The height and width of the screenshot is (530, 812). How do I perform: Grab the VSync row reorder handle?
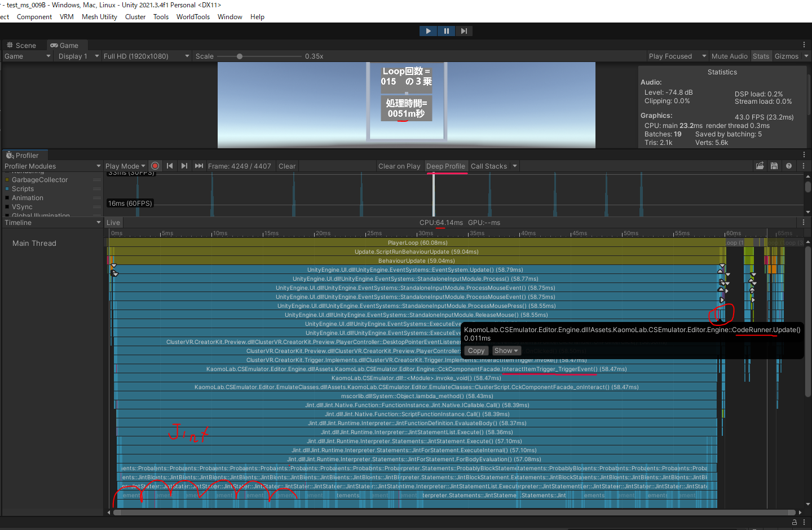click(x=97, y=207)
